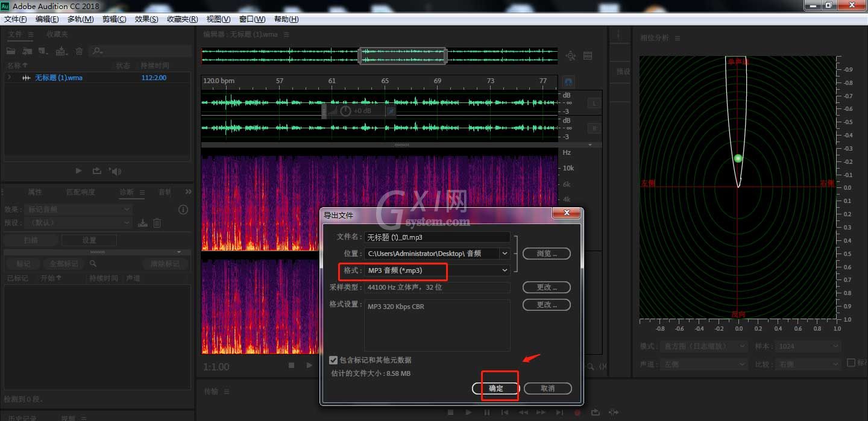Click 更改 button beside 格式设置

click(x=546, y=305)
